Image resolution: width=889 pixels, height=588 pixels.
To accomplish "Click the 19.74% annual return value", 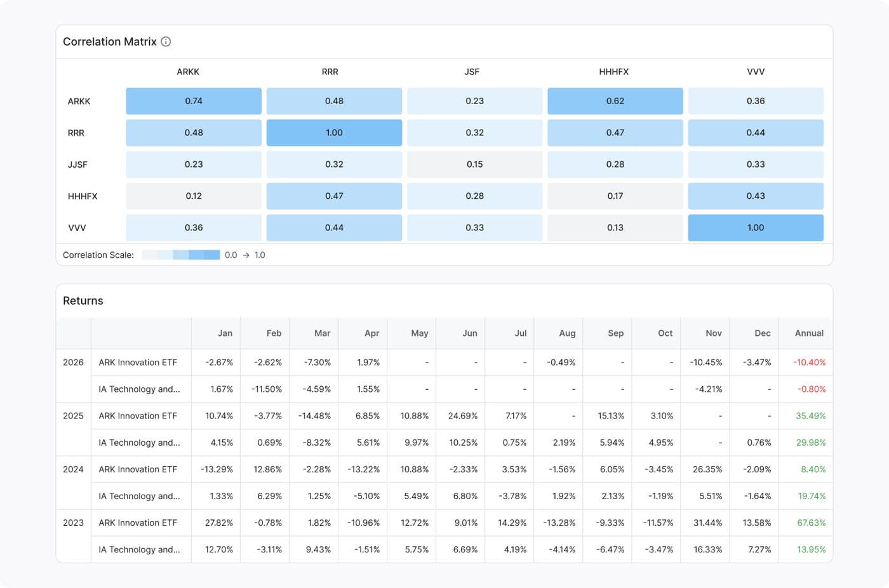I will (x=812, y=496).
